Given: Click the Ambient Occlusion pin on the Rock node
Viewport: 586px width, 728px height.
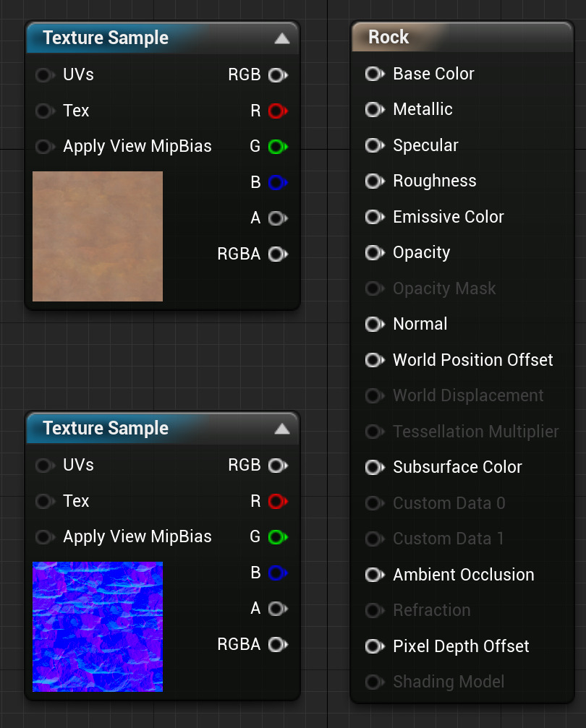Looking at the screenshot, I should [374, 574].
